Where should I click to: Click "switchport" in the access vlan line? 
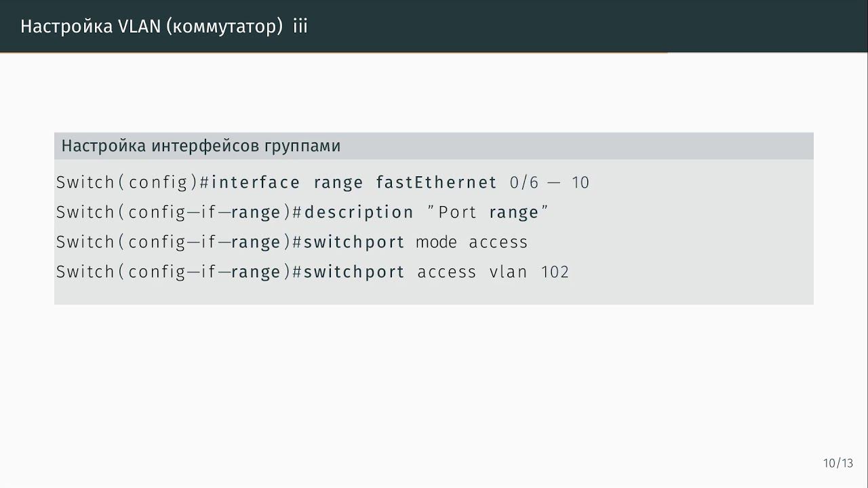[x=353, y=272]
